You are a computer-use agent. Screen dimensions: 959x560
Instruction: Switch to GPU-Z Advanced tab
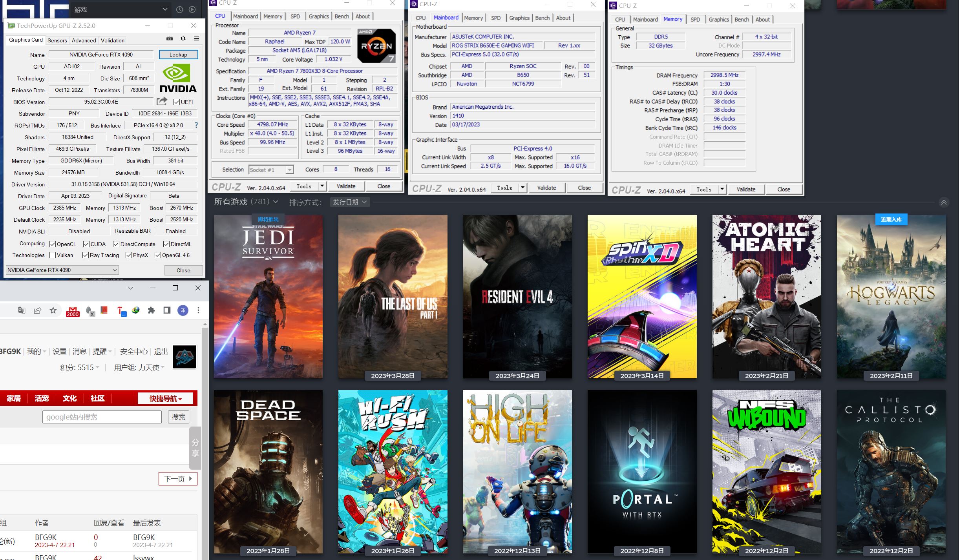pyautogui.click(x=84, y=40)
